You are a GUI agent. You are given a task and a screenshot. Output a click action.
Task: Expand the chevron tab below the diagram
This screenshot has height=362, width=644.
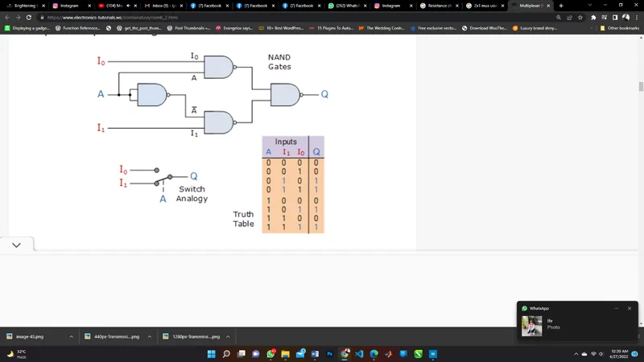point(16,245)
